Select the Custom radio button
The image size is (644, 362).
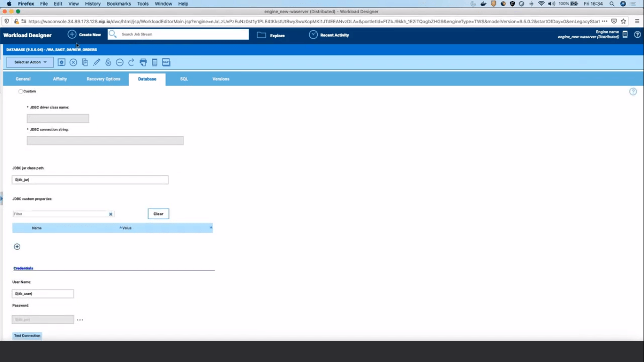pyautogui.click(x=20, y=91)
